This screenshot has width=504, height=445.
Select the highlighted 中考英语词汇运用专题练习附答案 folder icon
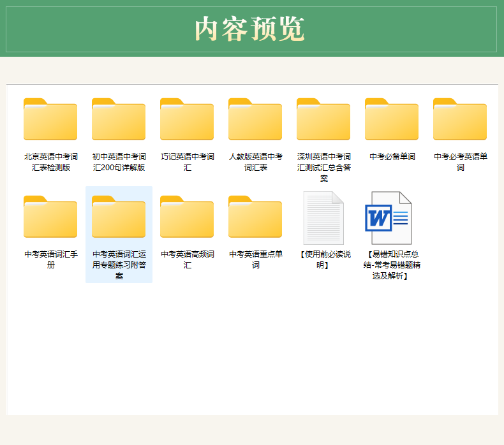click(119, 217)
